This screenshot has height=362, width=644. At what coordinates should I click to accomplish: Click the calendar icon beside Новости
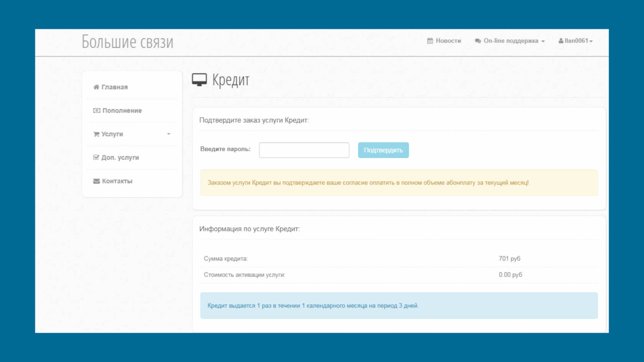pyautogui.click(x=430, y=41)
